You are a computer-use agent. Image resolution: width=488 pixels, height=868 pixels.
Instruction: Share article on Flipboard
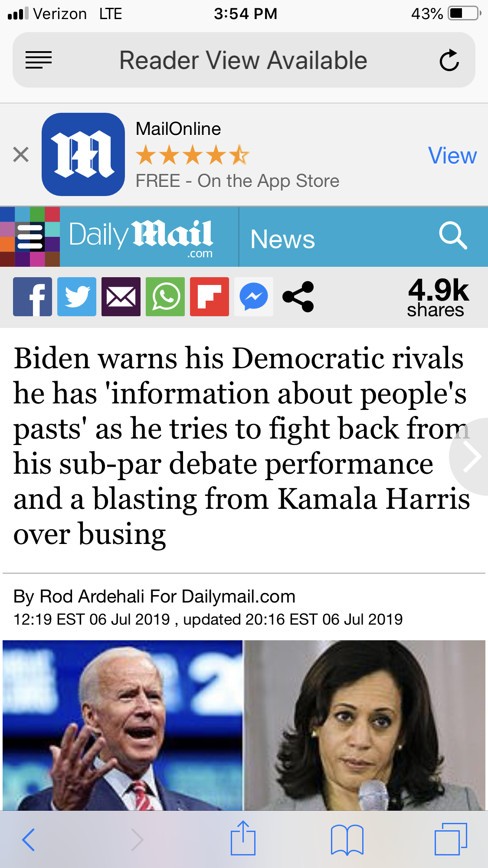210,297
